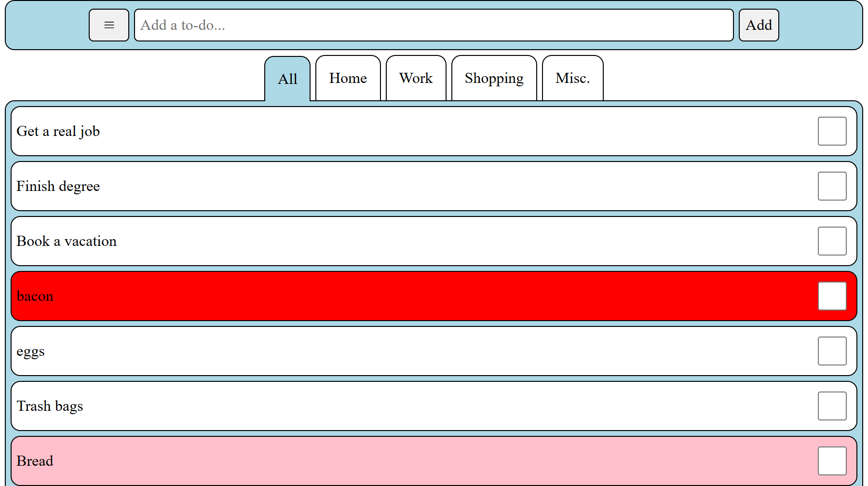Complete the Trash bags item

[x=832, y=406]
